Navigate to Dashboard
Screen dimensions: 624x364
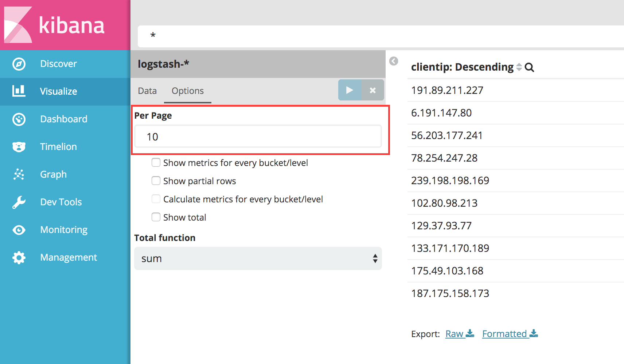(x=64, y=119)
